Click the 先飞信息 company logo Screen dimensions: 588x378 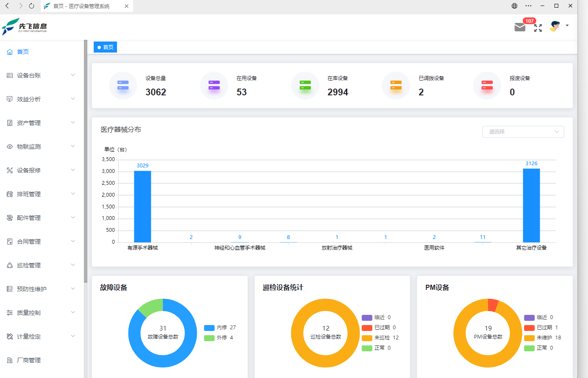coord(24,26)
